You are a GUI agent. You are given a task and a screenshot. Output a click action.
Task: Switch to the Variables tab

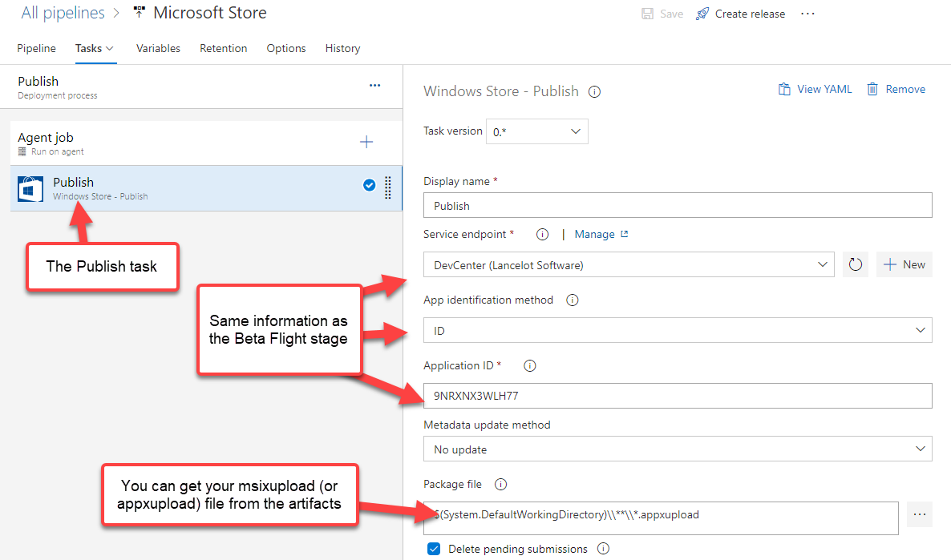158,48
